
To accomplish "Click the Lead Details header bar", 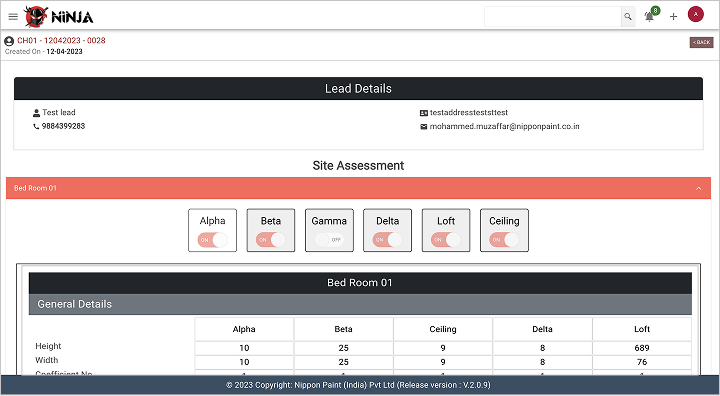I will tap(358, 89).
